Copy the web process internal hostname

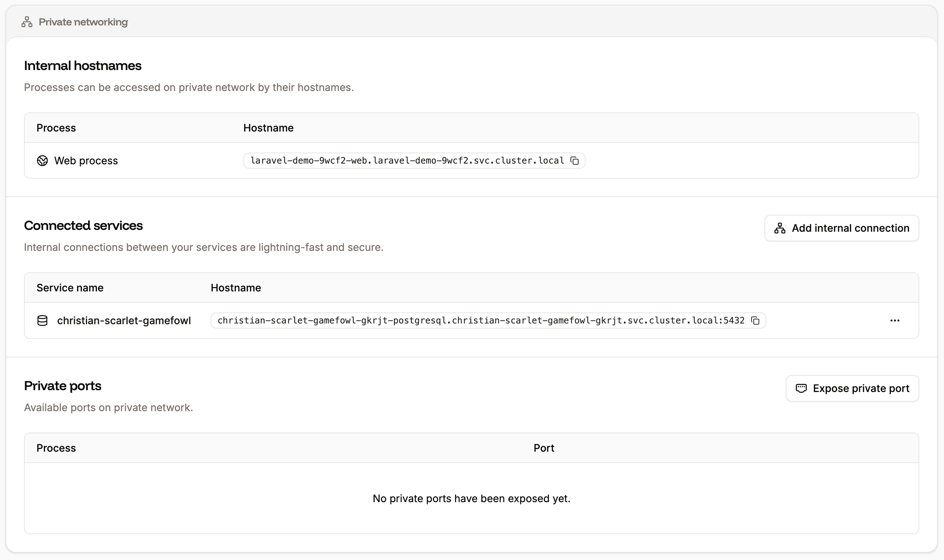(575, 160)
